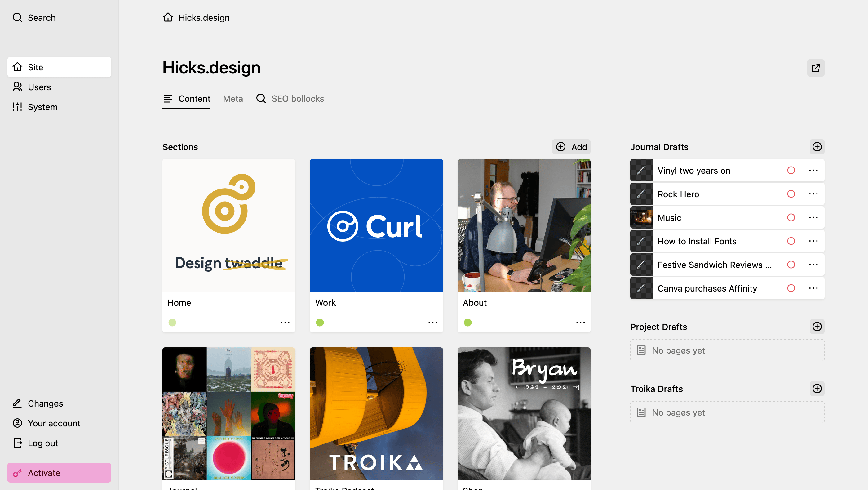The image size is (868, 490).
Task: Open options for Music draft
Action: click(x=813, y=217)
